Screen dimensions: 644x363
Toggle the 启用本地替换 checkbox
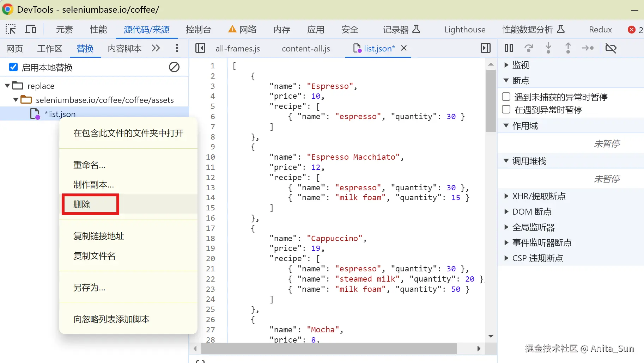(13, 67)
